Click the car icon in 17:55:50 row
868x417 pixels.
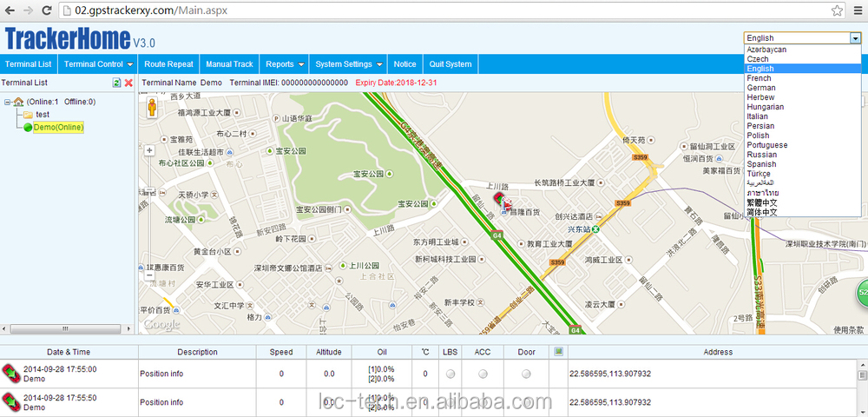[x=11, y=402]
